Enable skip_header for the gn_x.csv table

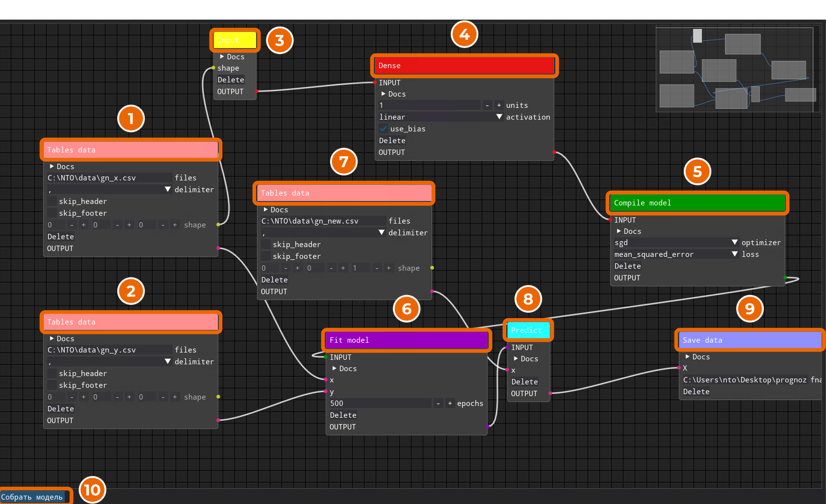pos(52,202)
